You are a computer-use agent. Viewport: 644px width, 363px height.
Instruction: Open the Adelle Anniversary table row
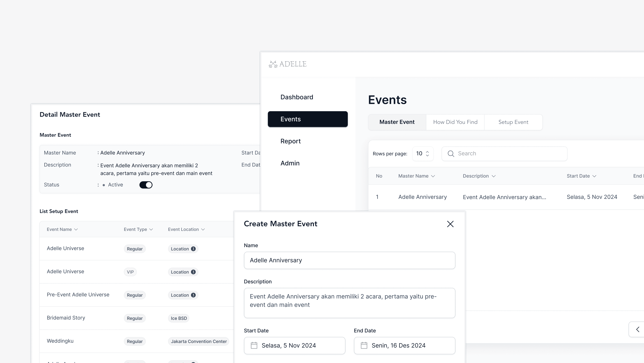pyautogui.click(x=422, y=197)
